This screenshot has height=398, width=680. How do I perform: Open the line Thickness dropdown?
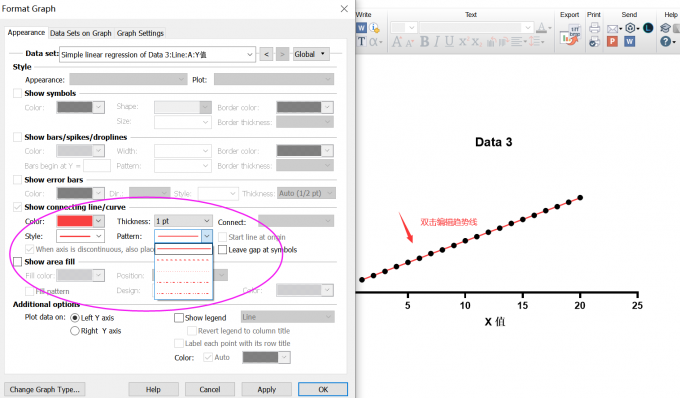[183, 221]
